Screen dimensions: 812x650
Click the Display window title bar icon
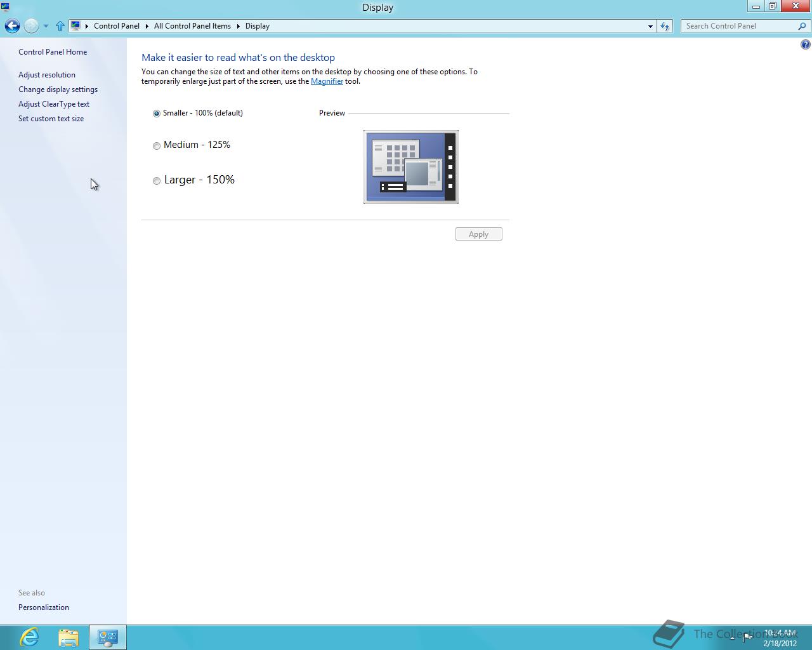(x=5, y=7)
